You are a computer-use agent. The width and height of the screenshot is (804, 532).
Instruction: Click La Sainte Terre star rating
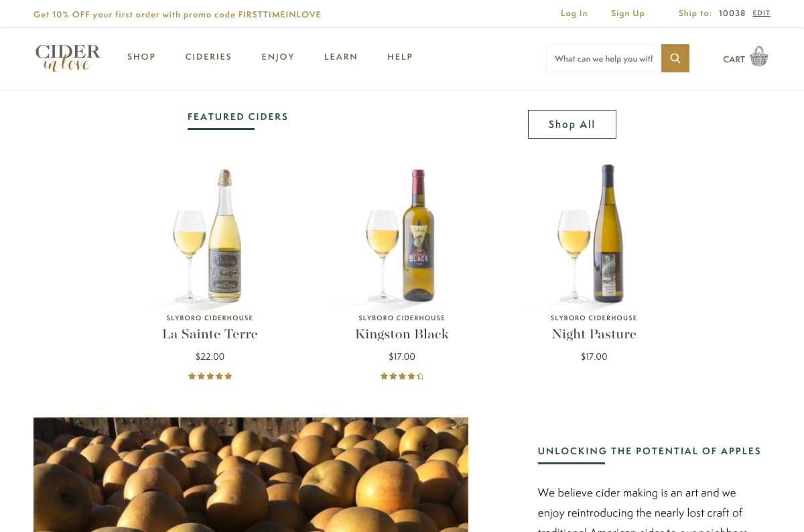210,377
